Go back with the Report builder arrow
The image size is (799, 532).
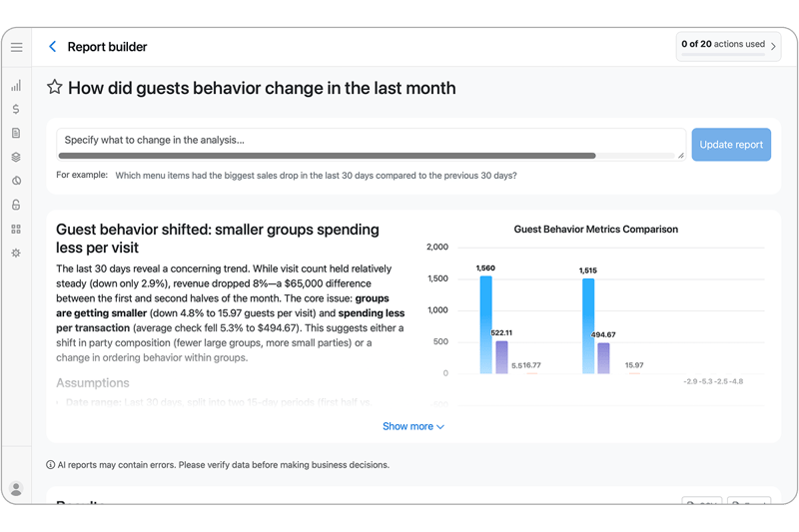(53, 47)
